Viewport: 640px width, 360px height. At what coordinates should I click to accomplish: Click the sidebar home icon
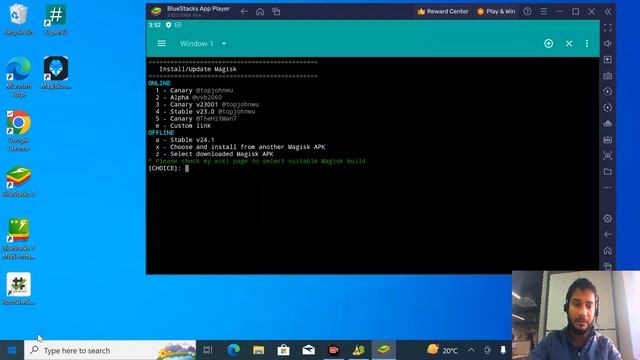608,250
